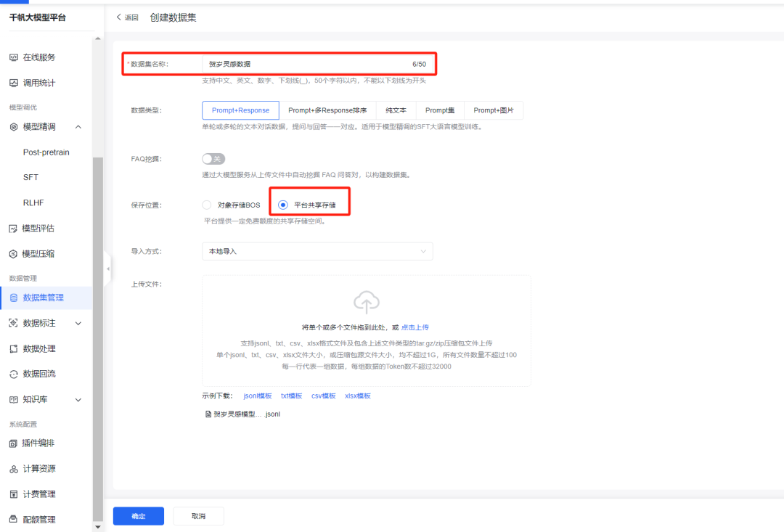This screenshot has width=784, height=532.
Task: Select 对象存储BOS radio option
Action: click(x=206, y=205)
